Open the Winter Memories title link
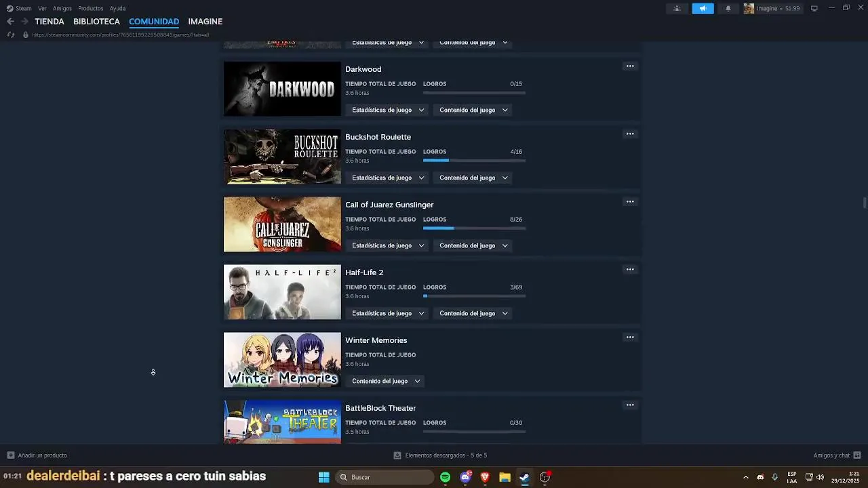This screenshot has width=868, height=488. point(376,340)
